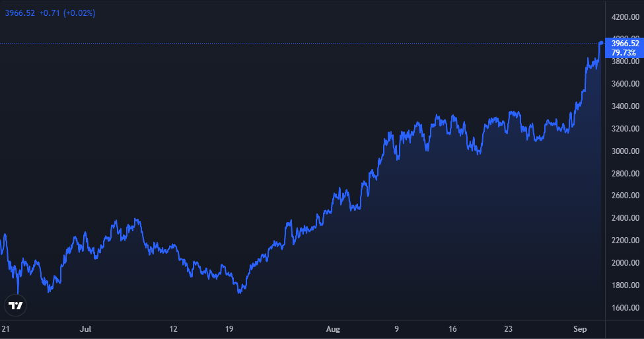Click the 79.73% change label

(x=625, y=52)
